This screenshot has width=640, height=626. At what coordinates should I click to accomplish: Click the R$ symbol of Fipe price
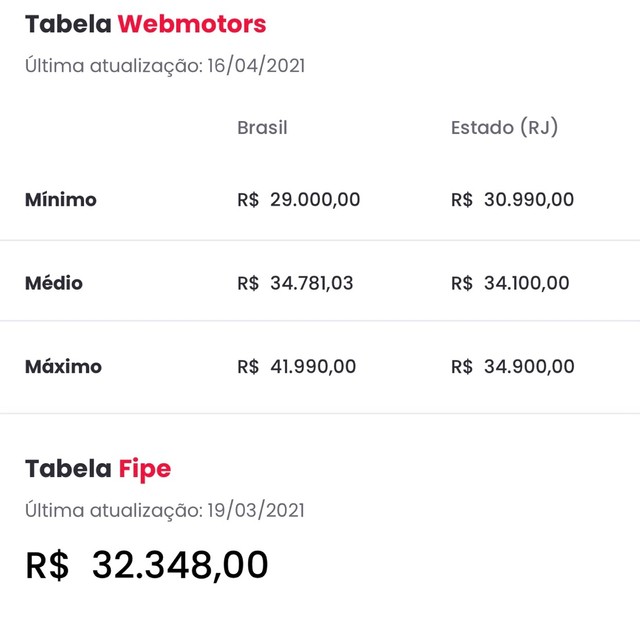47,565
